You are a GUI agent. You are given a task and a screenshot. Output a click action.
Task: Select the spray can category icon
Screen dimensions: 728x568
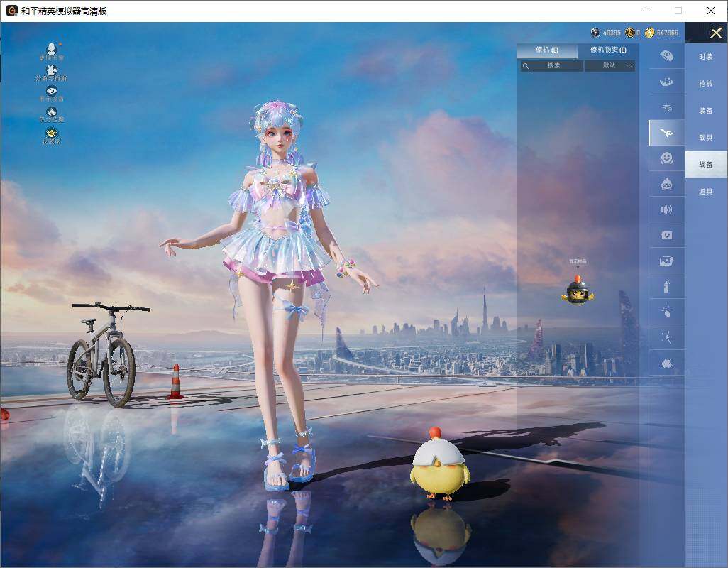tap(666, 286)
